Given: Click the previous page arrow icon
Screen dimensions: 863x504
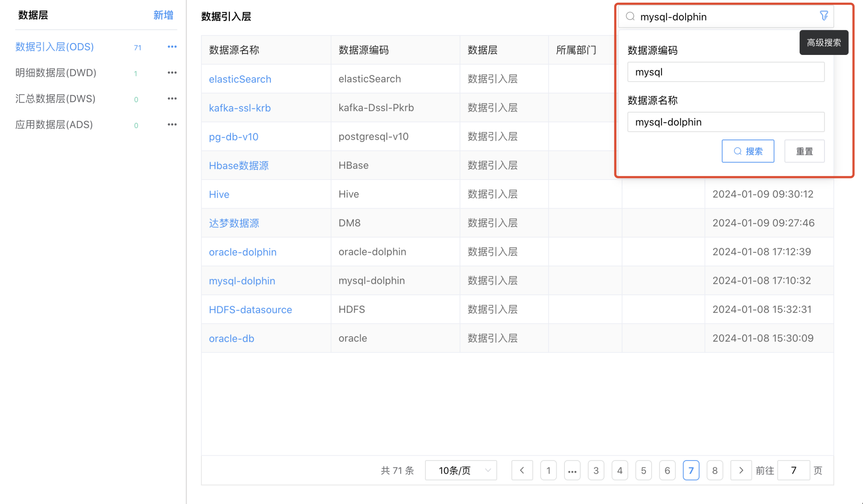Looking at the screenshot, I should click(522, 470).
